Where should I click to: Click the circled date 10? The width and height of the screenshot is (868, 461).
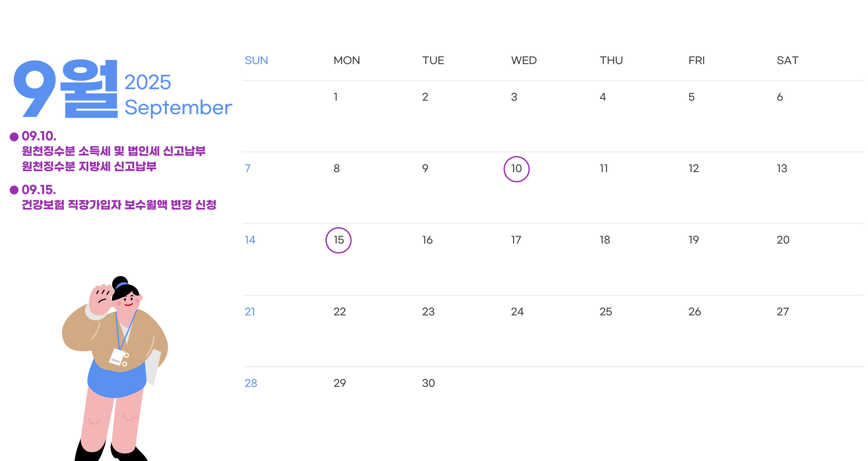click(x=516, y=169)
